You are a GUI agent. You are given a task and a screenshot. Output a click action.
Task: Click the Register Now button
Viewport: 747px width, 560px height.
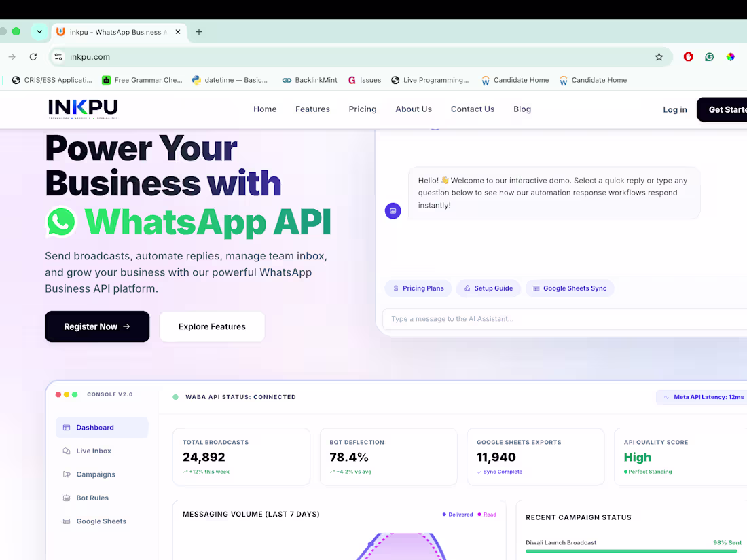[x=97, y=326]
